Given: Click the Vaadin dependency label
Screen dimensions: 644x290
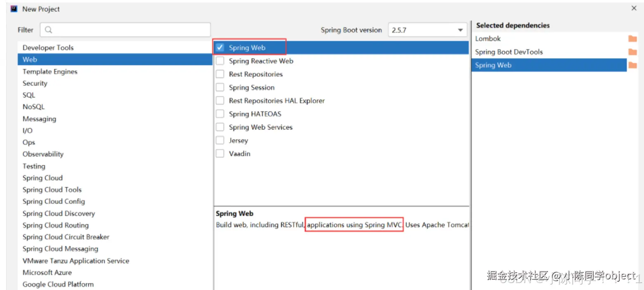Looking at the screenshot, I should coord(240,153).
